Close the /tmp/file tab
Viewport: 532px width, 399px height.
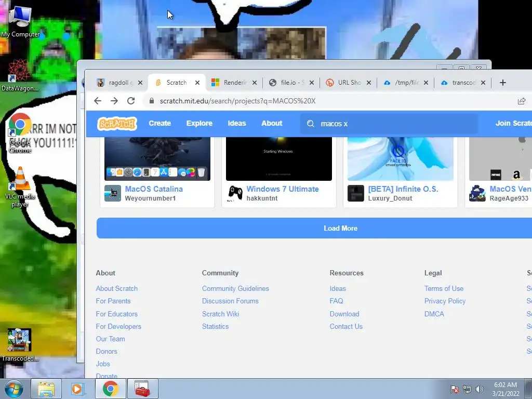click(x=426, y=83)
